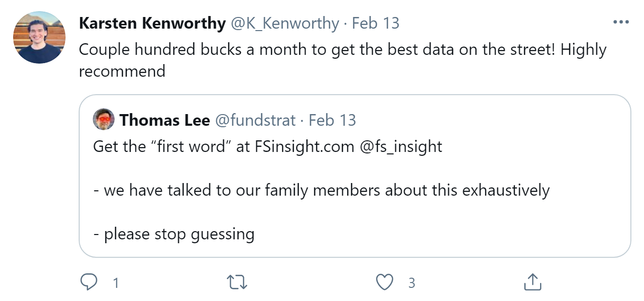Visit the @K_Kenworthy handle
The image size is (644, 301).
point(285,23)
